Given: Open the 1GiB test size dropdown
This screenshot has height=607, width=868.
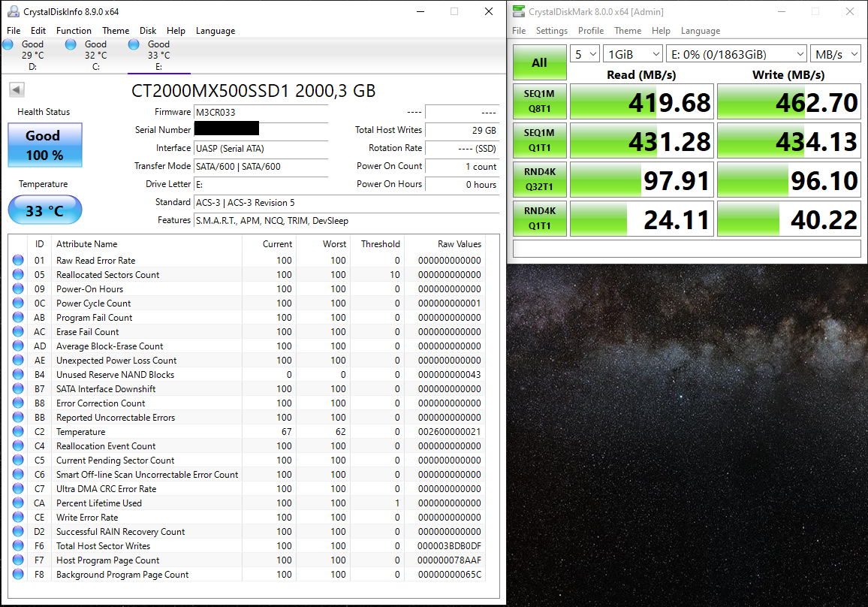Looking at the screenshot, I should click(x=633, y=54).
